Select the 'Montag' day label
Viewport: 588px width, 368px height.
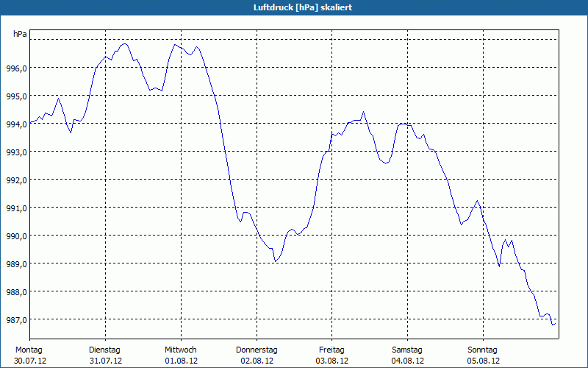(29, 350)
